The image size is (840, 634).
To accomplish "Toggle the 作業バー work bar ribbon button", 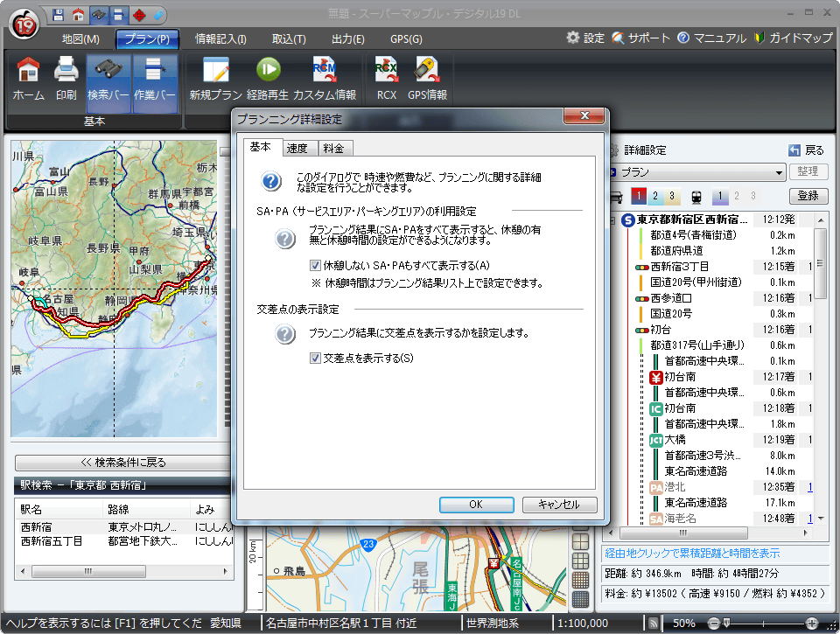I will pos(155,84).
